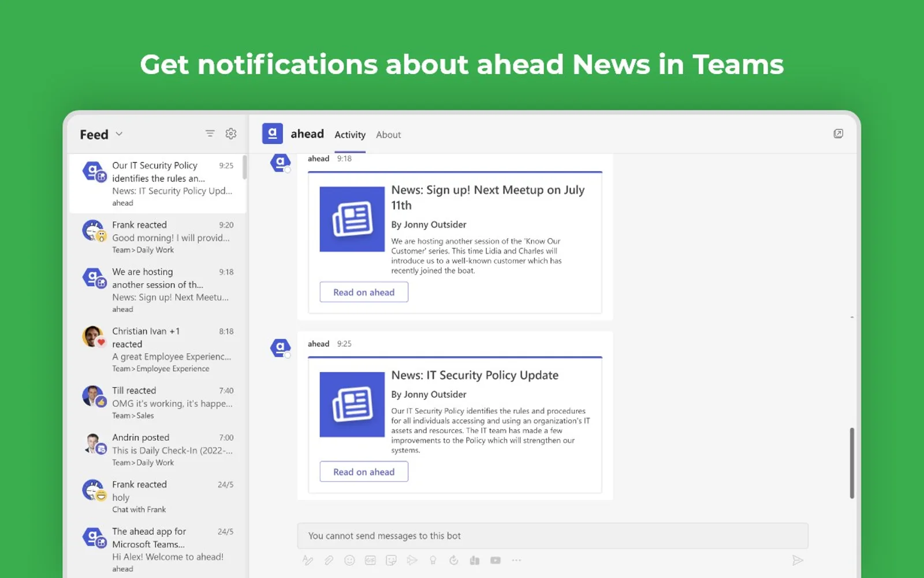
Task: Click the Approvals loop icon
Action: point(453,560)
